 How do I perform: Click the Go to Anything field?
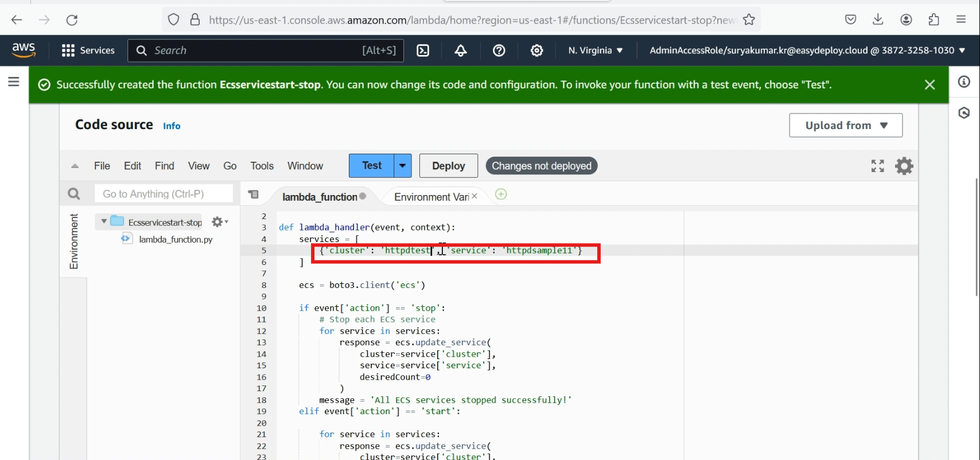tap(164, 194)
